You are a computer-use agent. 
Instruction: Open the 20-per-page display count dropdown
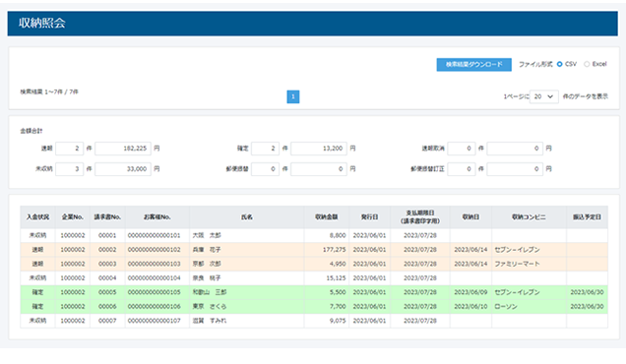click(543, 96)
